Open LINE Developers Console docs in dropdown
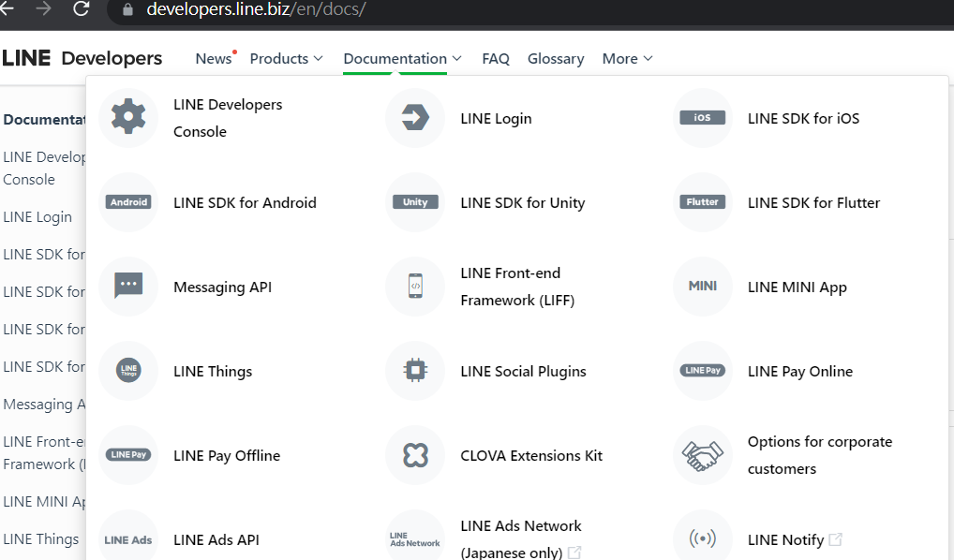Viewport: 954px width, 560px height. point(228,118)
